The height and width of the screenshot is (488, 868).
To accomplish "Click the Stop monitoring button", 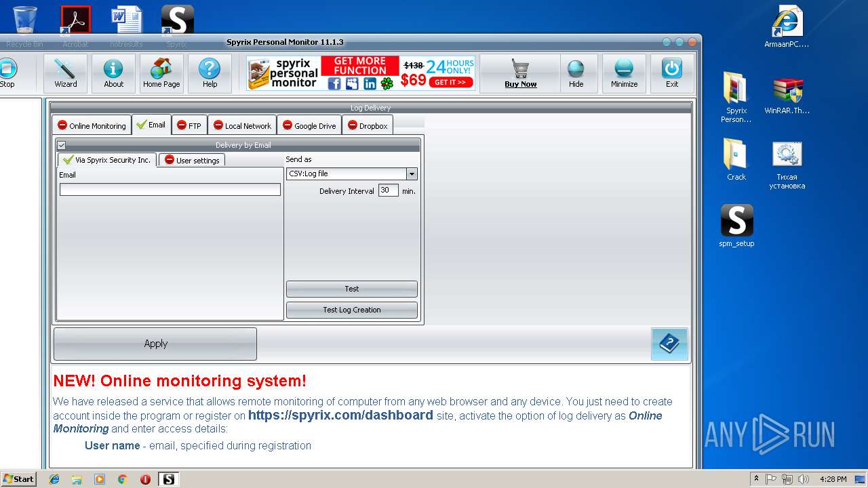I will click(x=7, y=73).
